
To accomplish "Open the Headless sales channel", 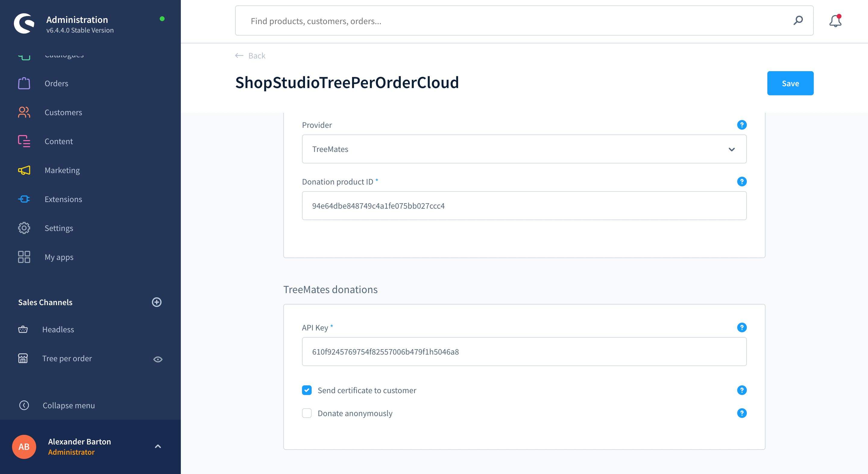I will (58, 329).
